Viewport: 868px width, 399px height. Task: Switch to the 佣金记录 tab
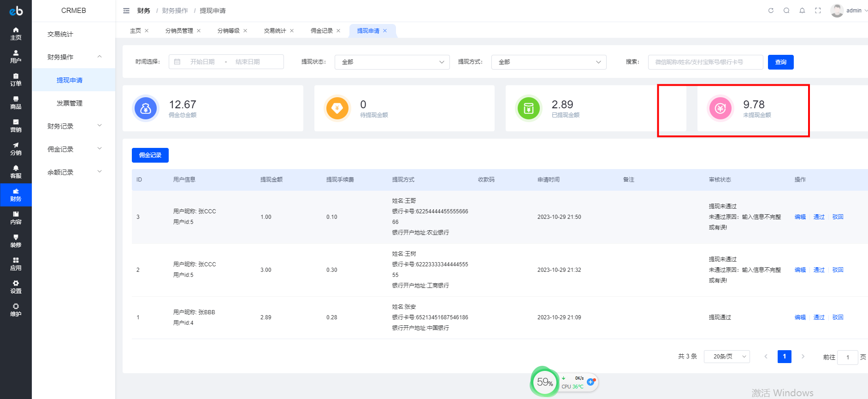click(x=322, y=31)
